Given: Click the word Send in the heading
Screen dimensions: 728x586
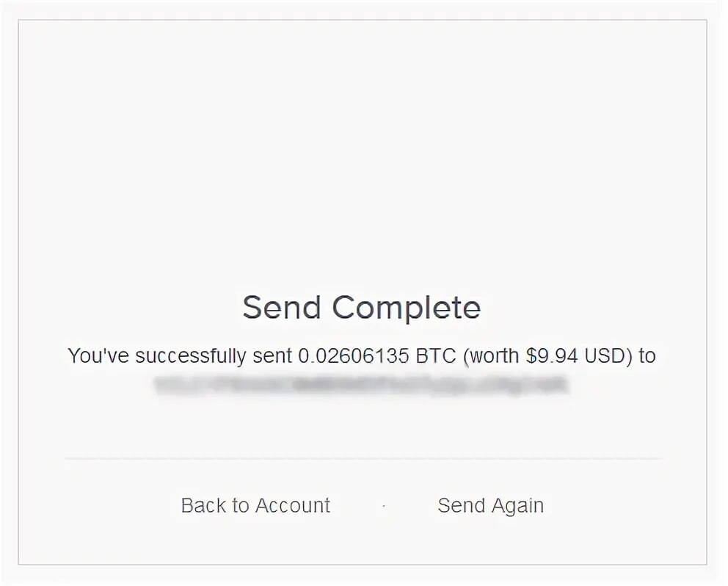Looking at the screenshot, I should click(282, 307).
